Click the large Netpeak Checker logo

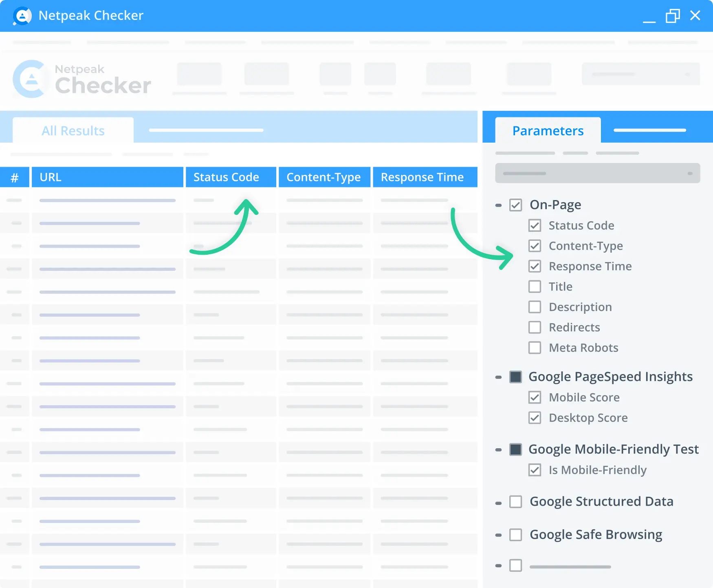point(82,79)
